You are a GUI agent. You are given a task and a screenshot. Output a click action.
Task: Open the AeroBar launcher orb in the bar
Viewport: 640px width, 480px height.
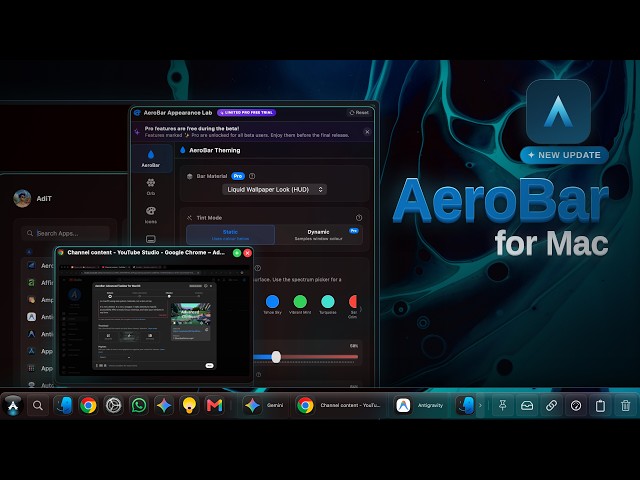(13, 405)
